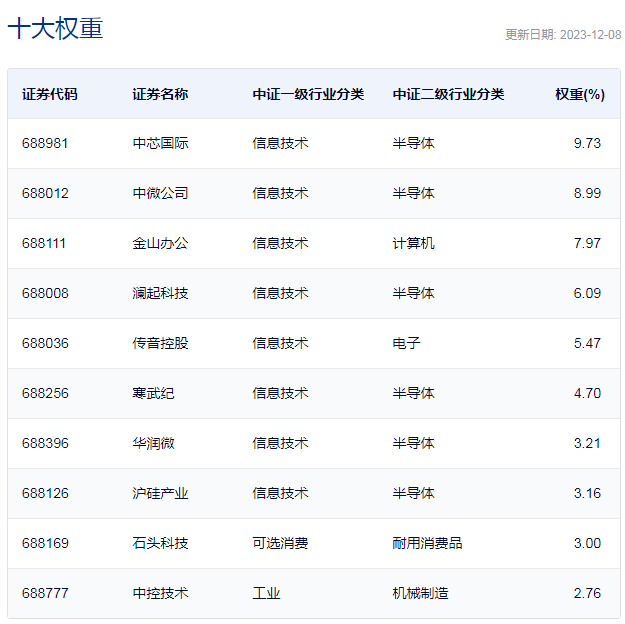Click the 机械制造 industry cell
The height and width of the screenshot is (624, 625).
[421, 594]
